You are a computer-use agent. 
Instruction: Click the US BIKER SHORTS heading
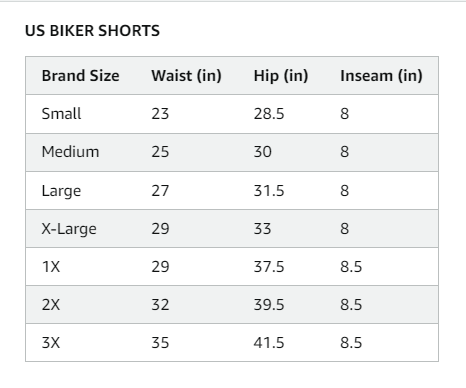[92, 31]
